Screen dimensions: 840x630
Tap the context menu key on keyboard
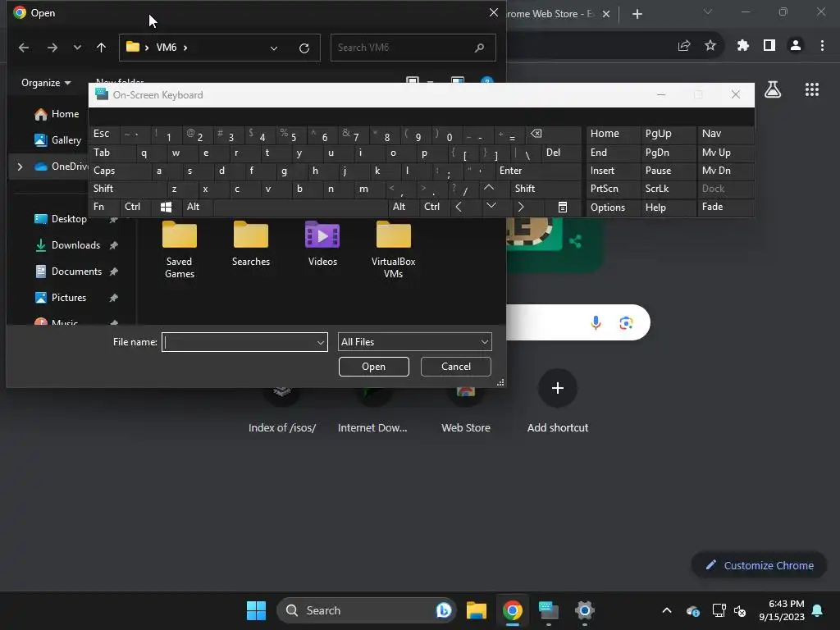pos(563,208)
